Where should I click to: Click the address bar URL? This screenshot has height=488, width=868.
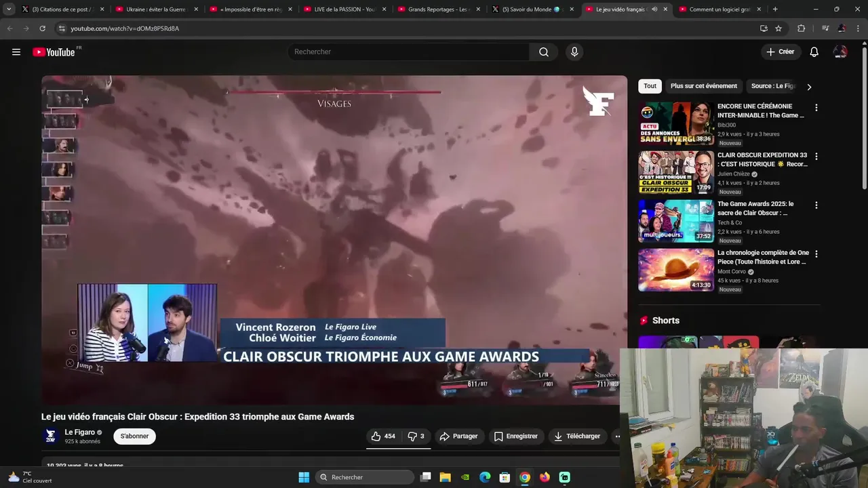pos(125,28)
